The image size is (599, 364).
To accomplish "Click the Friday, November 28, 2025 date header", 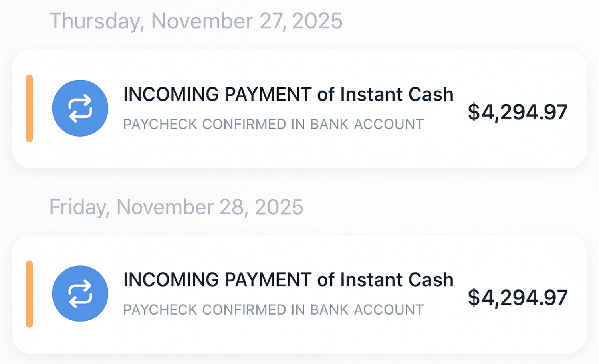I will click(176, 207).
